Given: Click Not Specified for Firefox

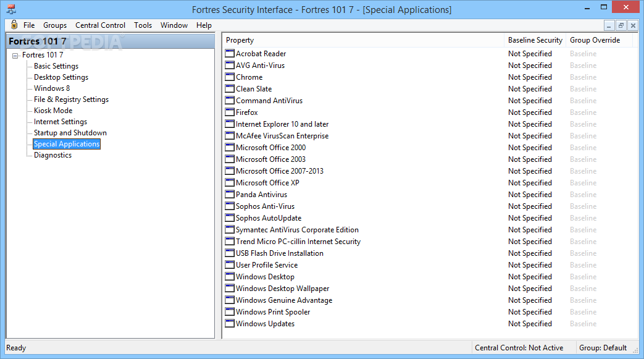Looking at the screenshot, I should pos(530,112).
